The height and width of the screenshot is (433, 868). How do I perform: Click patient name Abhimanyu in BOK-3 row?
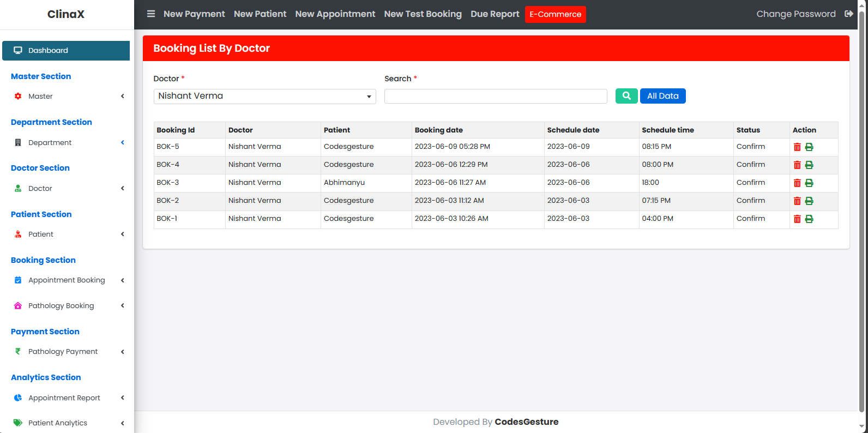(344, 183)
